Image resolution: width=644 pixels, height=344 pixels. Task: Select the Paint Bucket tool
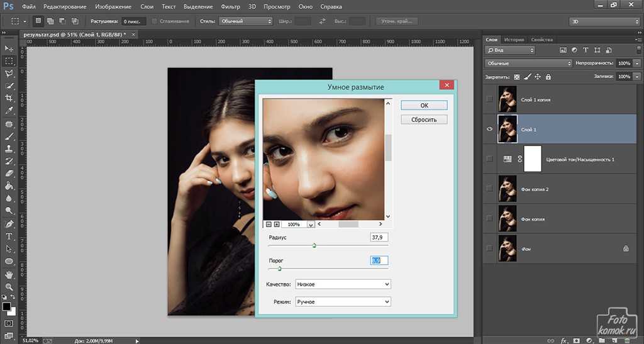click(9, 186)
